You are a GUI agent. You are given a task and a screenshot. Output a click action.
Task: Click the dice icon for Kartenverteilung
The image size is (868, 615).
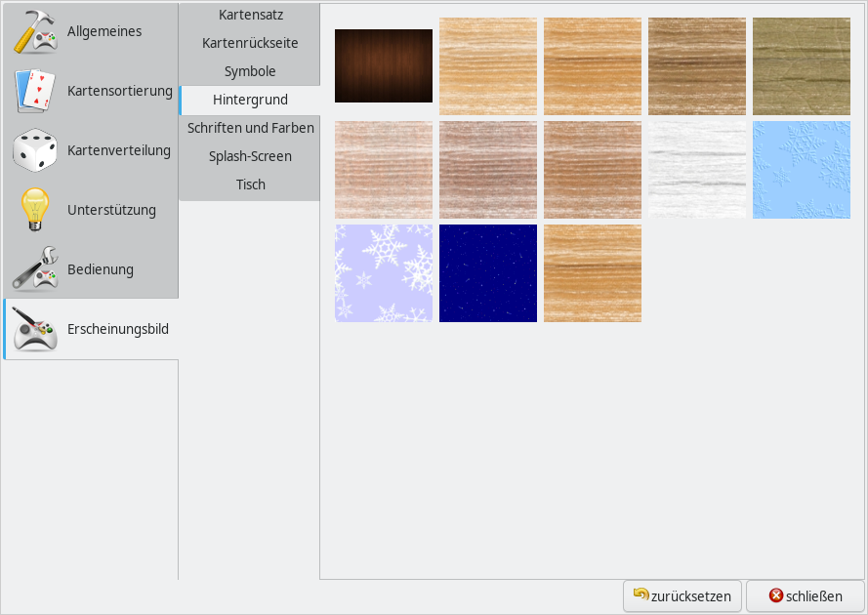pos(36,151)
